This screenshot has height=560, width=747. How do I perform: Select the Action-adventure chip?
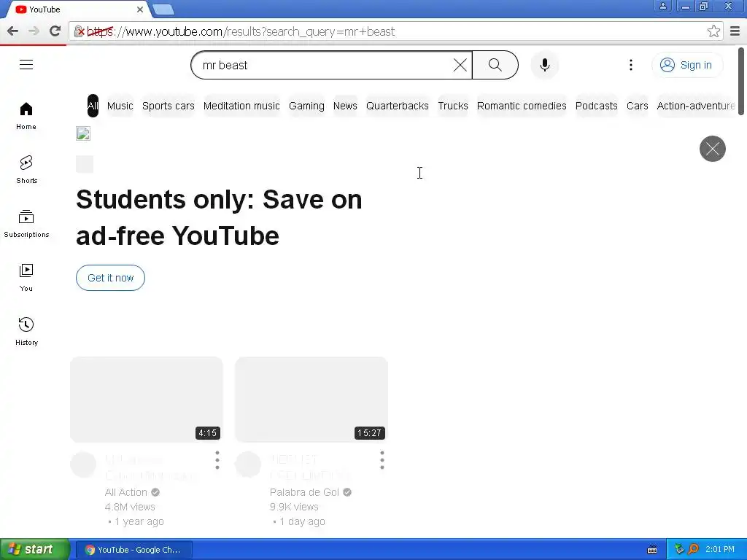point(695,106)
